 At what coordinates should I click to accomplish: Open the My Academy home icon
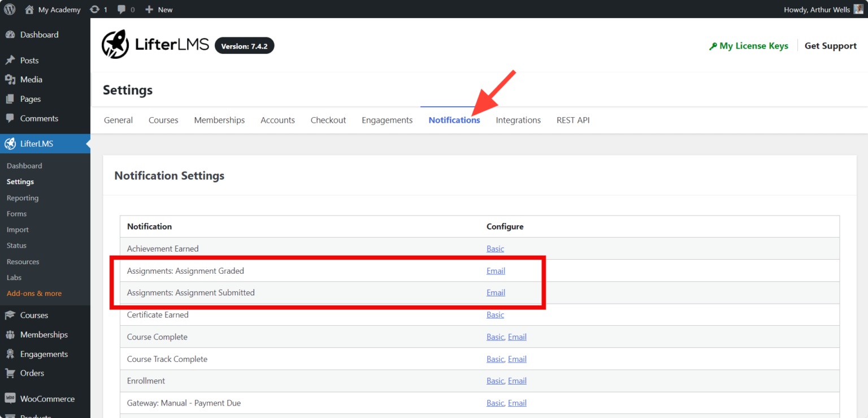point(29,9)
